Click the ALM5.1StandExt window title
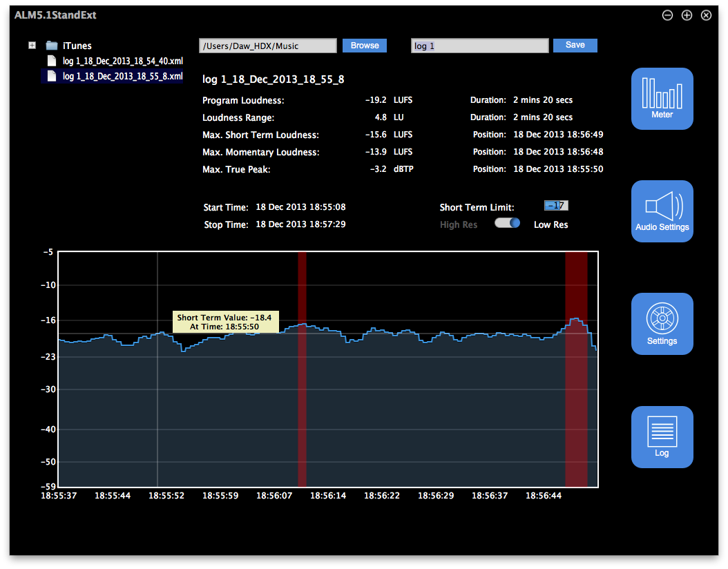728x569 pixels. pyautogui.click(x=55, y=15)
